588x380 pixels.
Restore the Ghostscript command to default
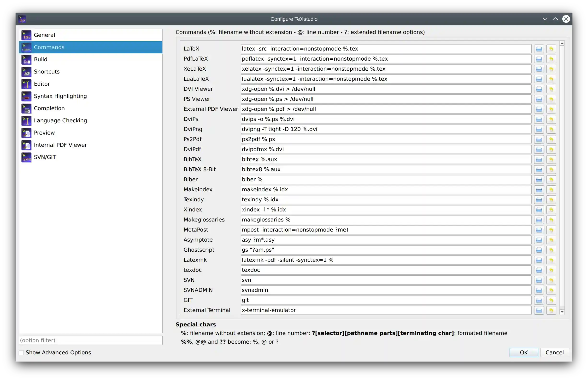pos(552,250)
